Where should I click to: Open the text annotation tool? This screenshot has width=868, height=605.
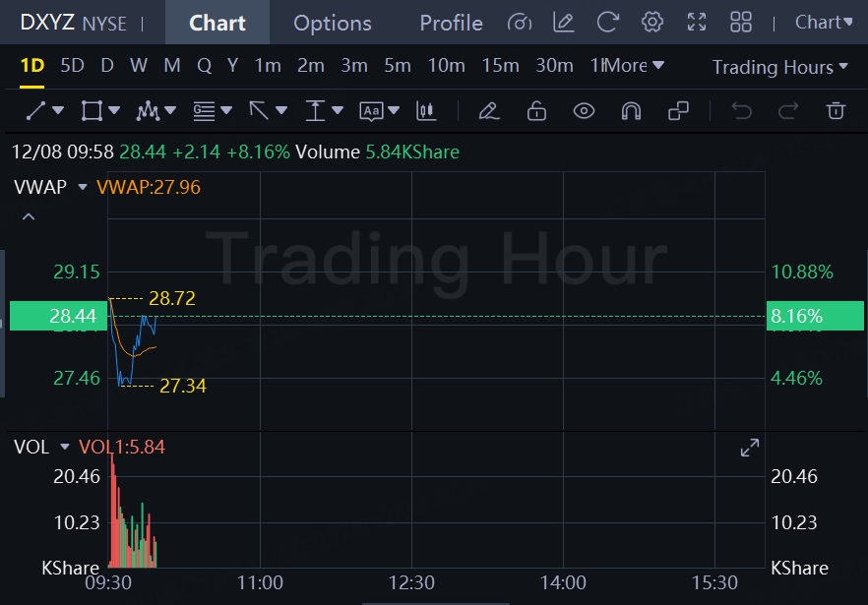click(x=371, y=111)
